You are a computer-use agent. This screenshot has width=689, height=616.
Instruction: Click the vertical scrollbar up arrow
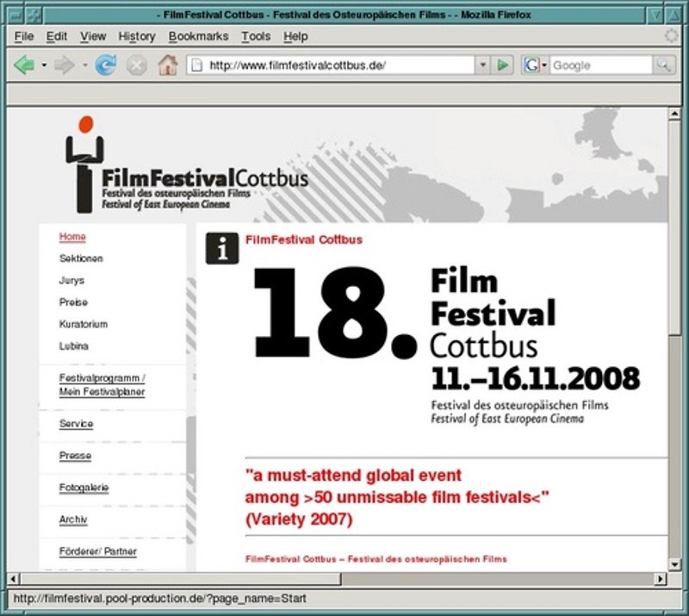(674, 114)
